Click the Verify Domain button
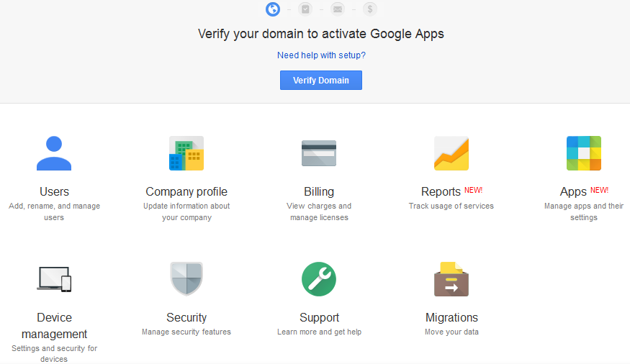Screen dimensions: 630x364 pyautogui.click(x=321, y=81)
